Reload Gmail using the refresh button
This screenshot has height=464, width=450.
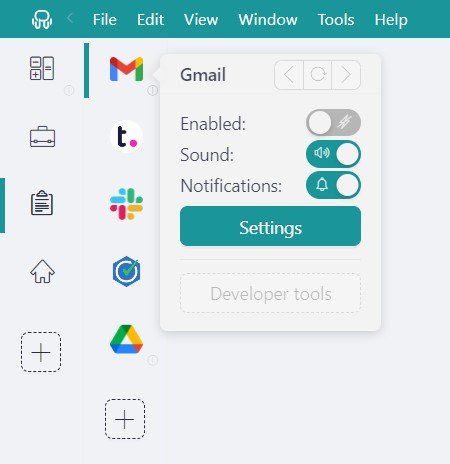pos(318,75)
